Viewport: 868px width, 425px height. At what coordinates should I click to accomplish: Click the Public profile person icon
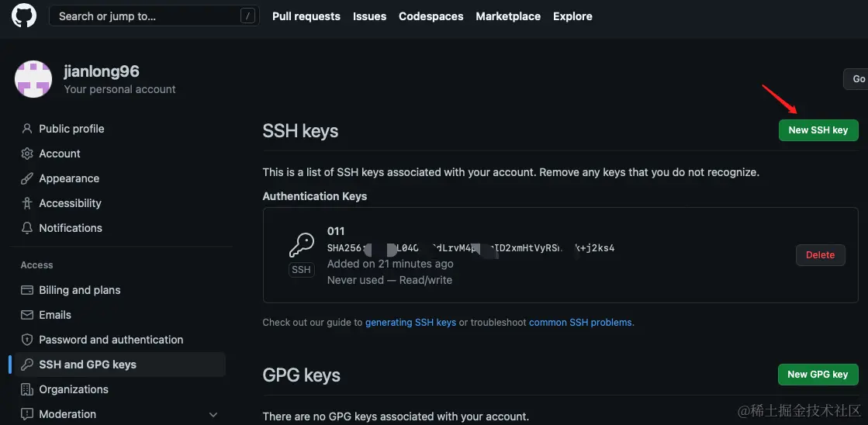[27, 129]
